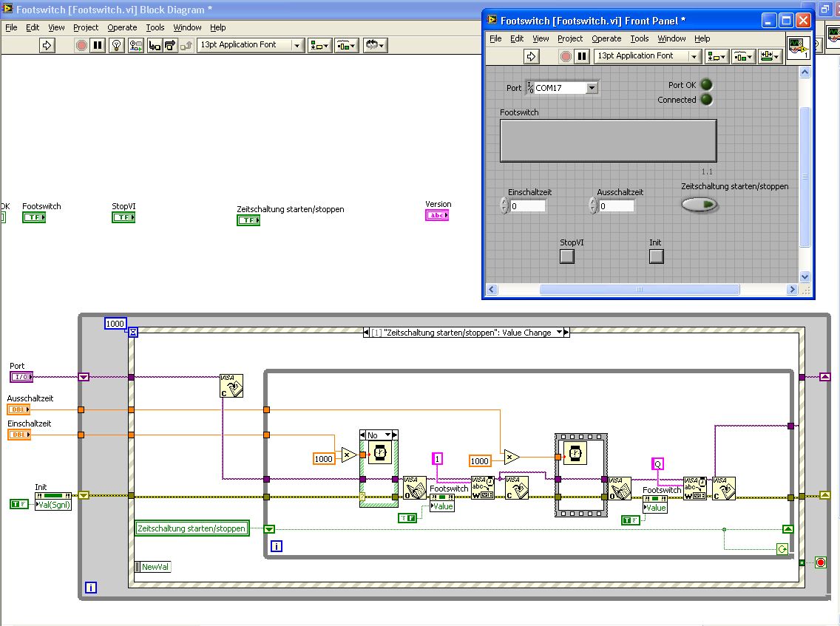This screenshot has height=626, width=840.
Task: Click the large Footswitch button on Front Panel
Action: 608,140
